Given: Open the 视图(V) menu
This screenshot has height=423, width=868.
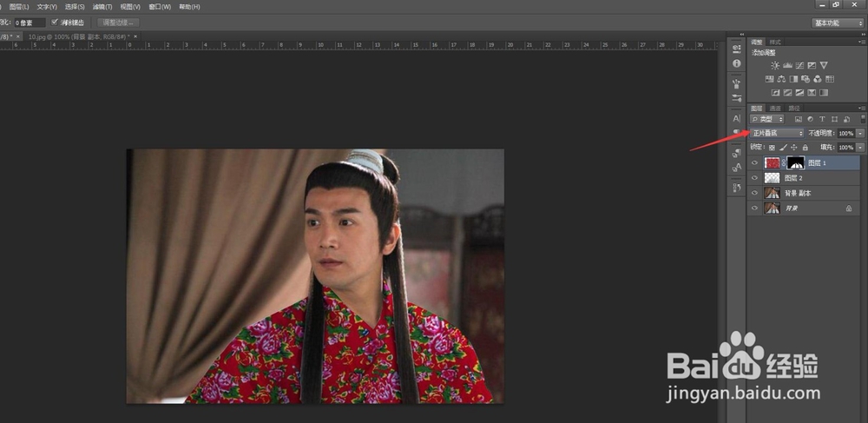Looking at the screenshot, I should click(x=130, y=7).
